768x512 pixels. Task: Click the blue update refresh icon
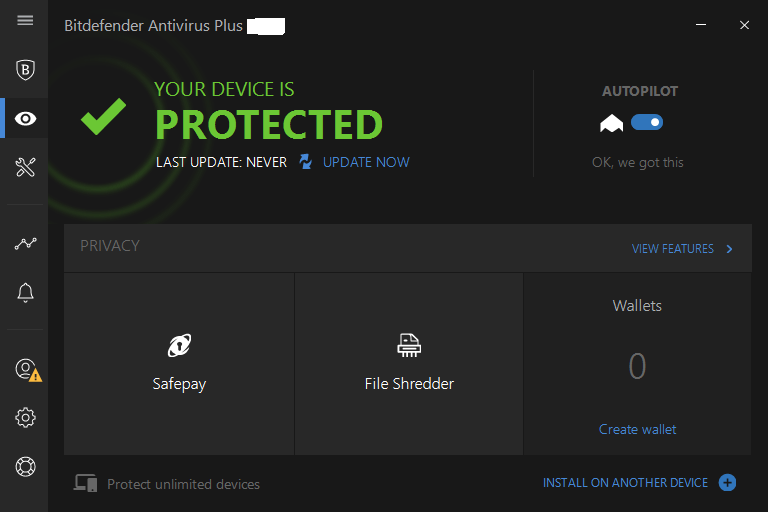click(306, 162)
